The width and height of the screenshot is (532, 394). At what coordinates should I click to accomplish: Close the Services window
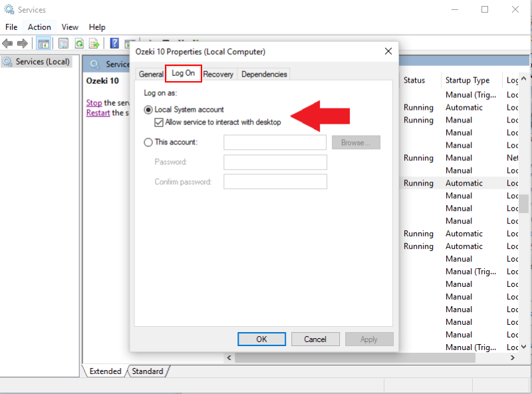[515, 9]
